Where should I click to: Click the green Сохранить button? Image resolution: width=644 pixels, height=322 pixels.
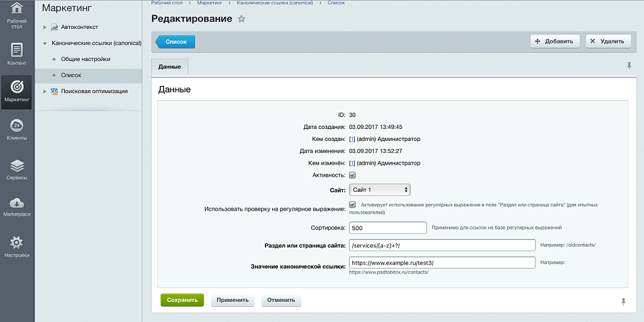coord(182,300)
